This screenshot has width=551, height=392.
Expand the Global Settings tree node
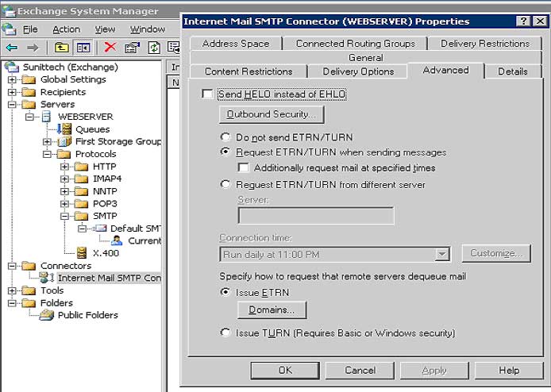point(12,79)
